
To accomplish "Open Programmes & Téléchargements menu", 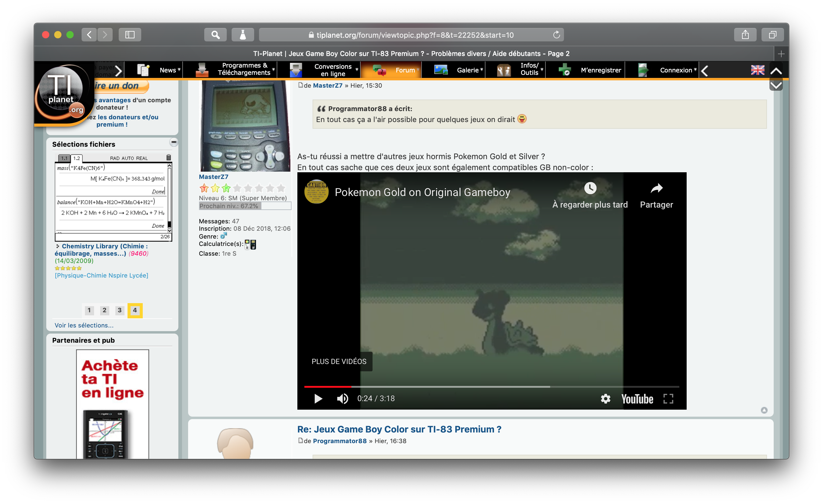I will [244, 69].
